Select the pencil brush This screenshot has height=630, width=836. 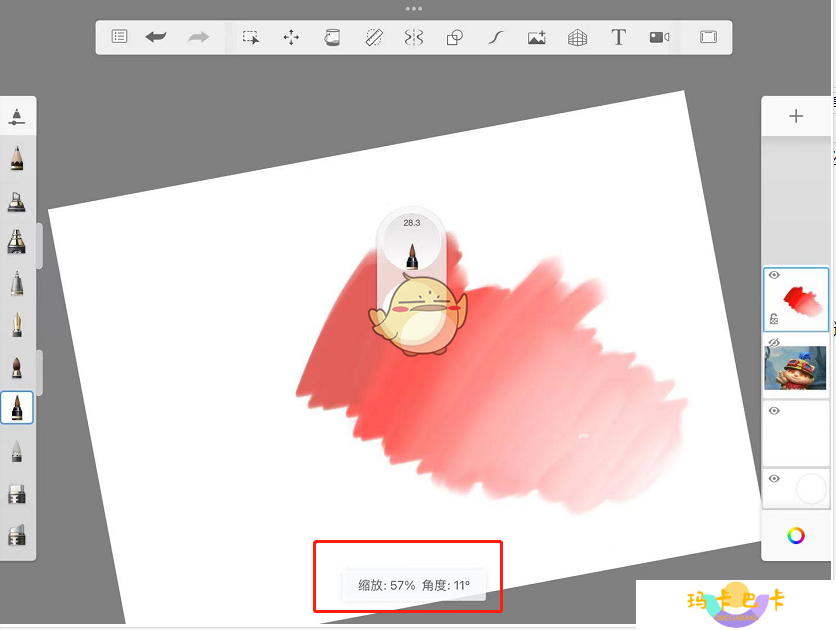pyautogui.click(x=17, y=158)
